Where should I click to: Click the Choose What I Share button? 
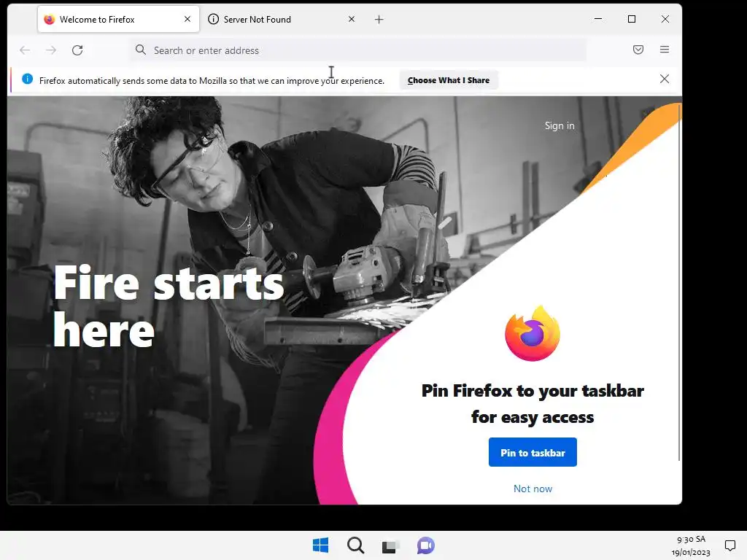point(449,80)
